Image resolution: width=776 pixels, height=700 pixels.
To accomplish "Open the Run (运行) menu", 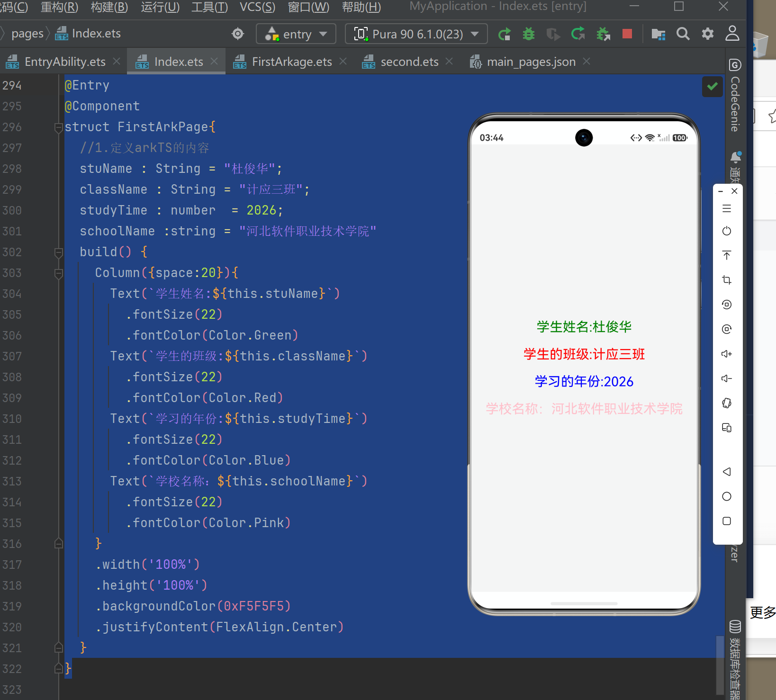I will coord(160,7).
